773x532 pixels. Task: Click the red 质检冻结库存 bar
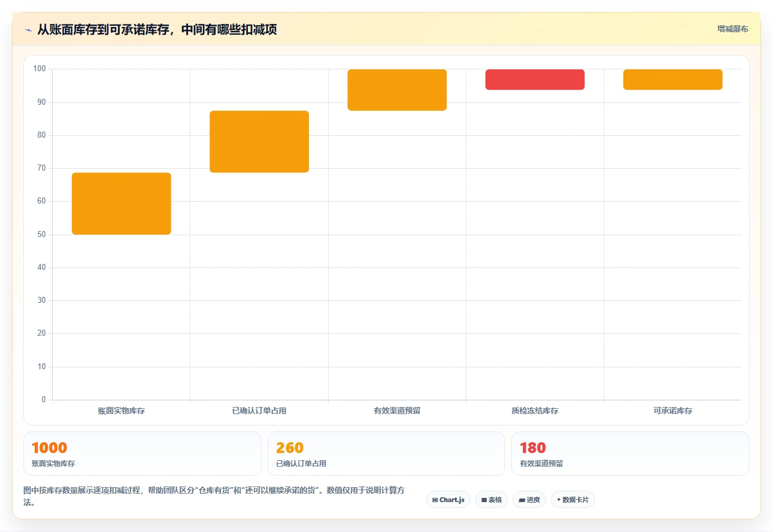tap(535, 80)
